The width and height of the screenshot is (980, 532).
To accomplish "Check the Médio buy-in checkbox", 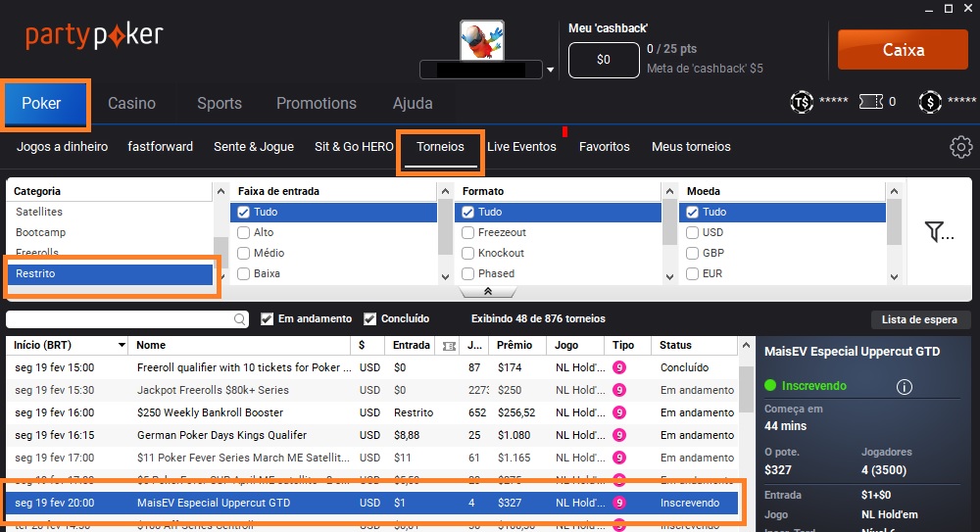I will [244, 253].
